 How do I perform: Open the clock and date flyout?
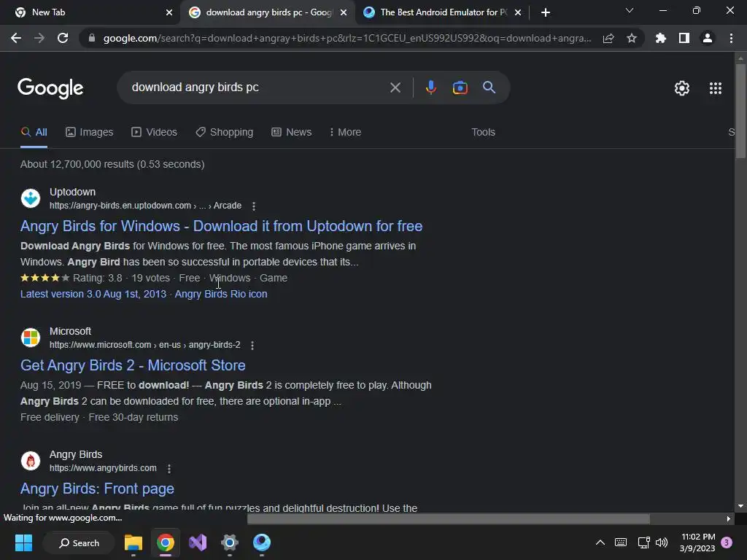[x=697, y=542]
